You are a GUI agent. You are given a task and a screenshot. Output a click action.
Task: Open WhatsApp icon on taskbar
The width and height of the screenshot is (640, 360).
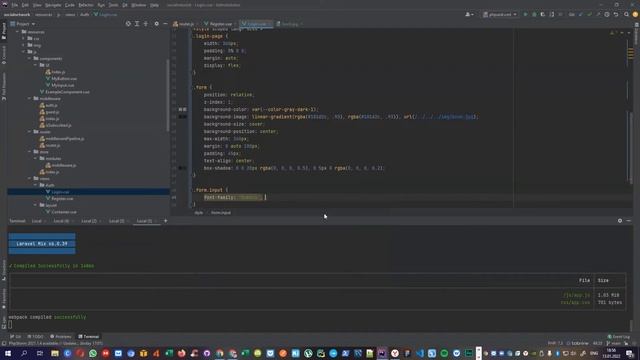pyautogui.click(x=93, y=353)
